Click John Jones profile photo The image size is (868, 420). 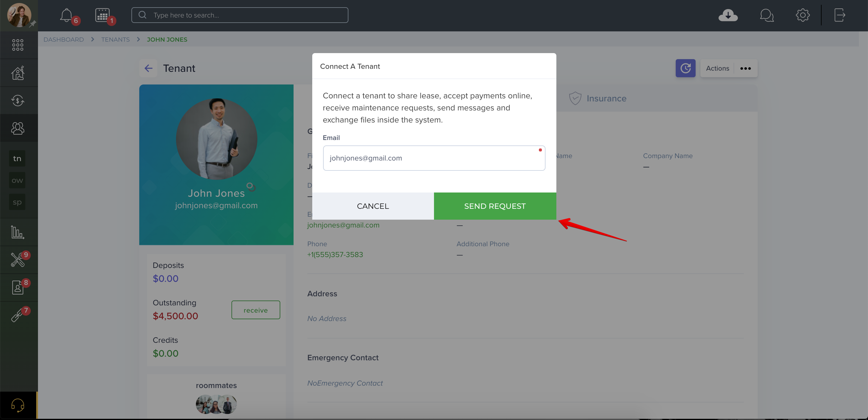pyautogui.click(x=217, y=139)
